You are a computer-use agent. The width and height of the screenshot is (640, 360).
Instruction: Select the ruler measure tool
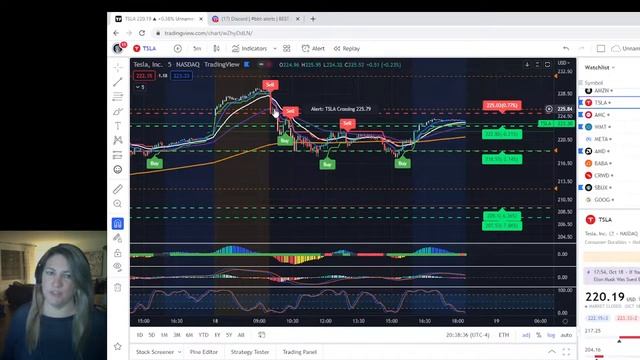click(x=118, y=189)
